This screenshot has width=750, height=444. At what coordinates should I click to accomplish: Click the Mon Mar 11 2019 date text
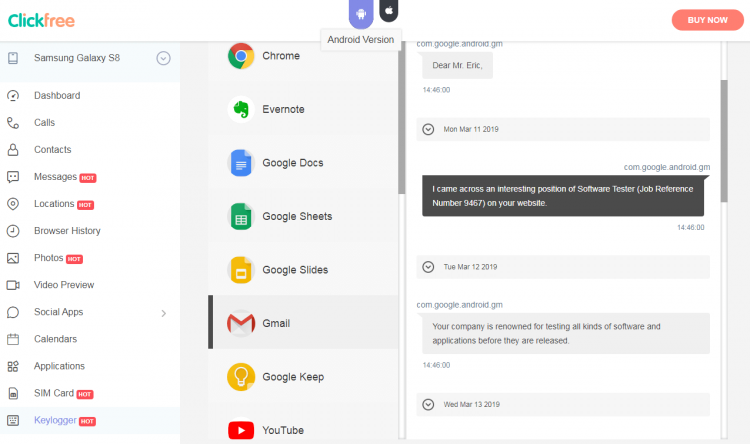point(471,130)
